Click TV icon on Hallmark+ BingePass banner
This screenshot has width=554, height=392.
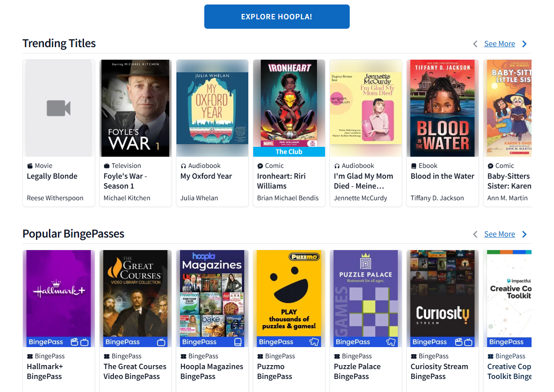click(84, 342)
